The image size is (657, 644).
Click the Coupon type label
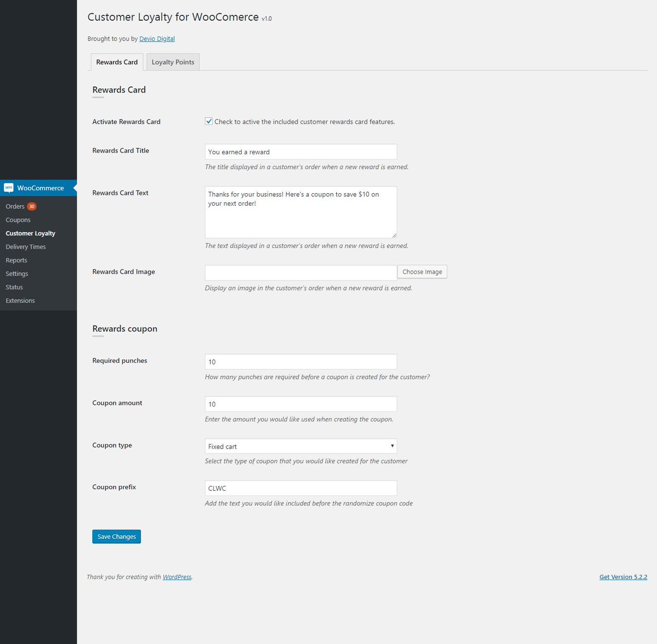[x=112, y=445]
